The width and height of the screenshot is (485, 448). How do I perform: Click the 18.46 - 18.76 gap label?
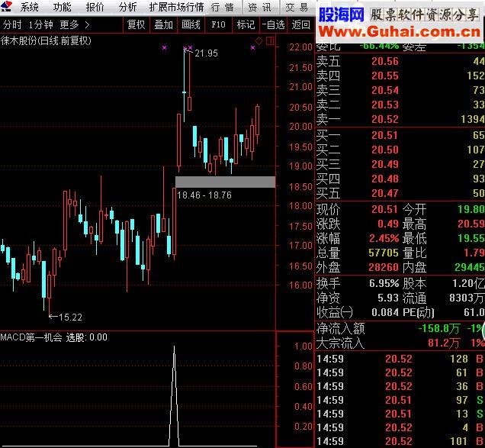[x=204, y=195]
